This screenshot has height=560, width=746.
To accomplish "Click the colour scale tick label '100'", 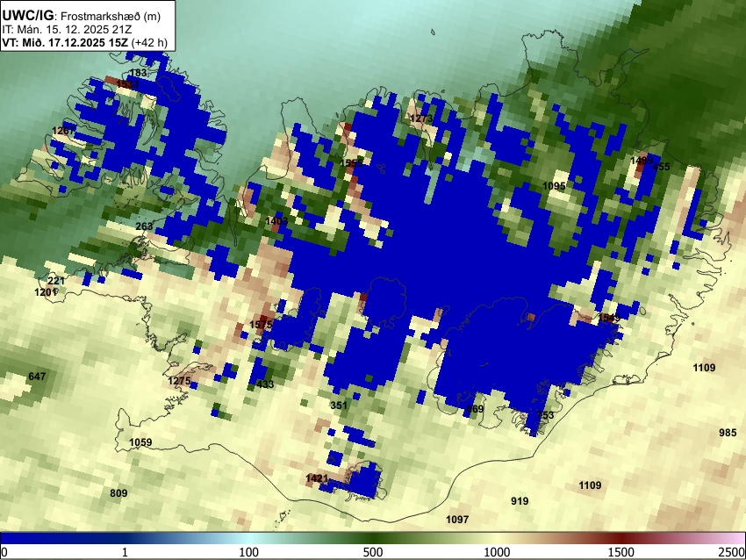I will 249,552.
